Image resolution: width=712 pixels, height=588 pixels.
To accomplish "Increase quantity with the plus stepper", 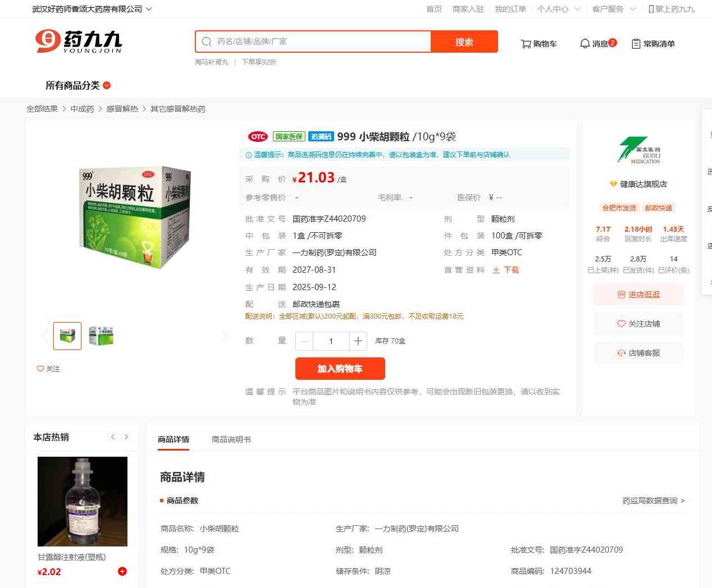I will click(358, 341).
